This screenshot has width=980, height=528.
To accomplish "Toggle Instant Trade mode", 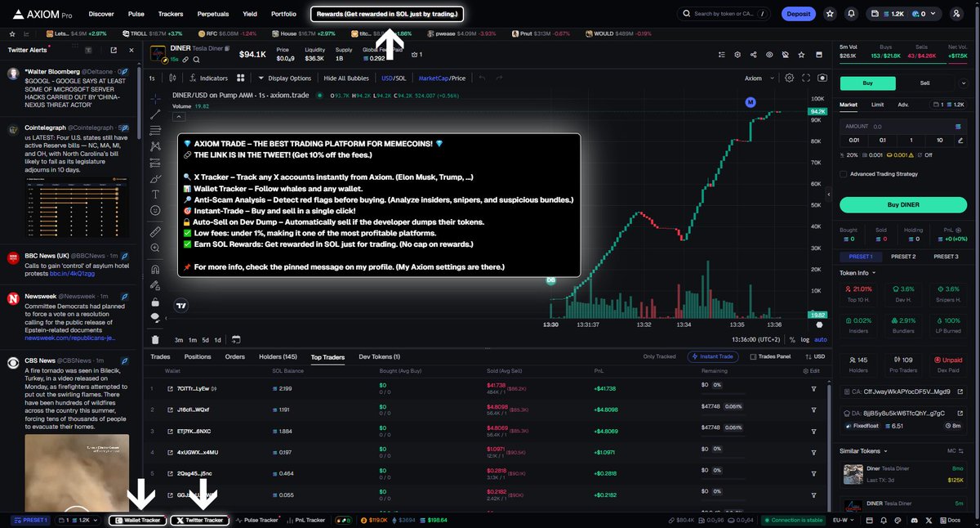I will pos(715,356).
